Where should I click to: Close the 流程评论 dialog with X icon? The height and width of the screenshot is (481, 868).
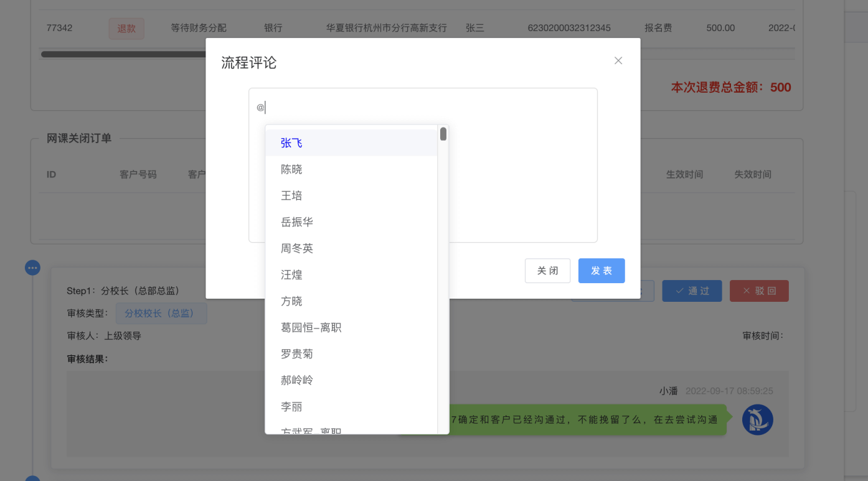tap(618, 60)
